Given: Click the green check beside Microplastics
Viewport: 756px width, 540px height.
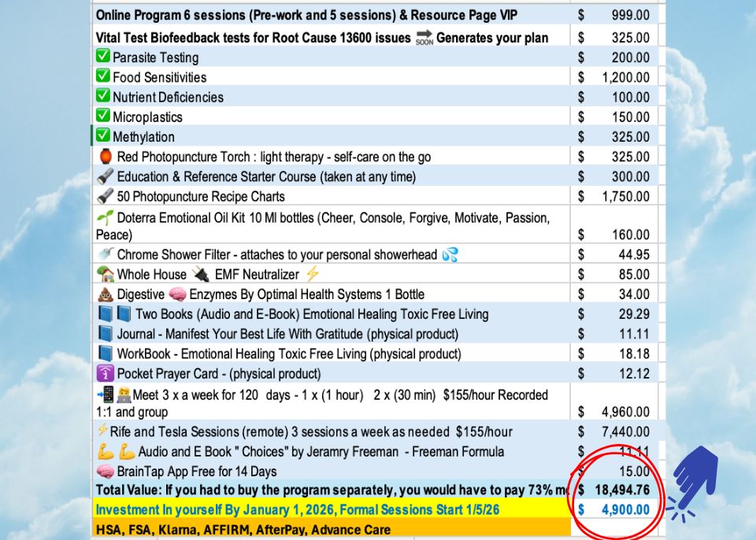Looking at the screenshot, I should pyautogui.click(x=102, y=115).
